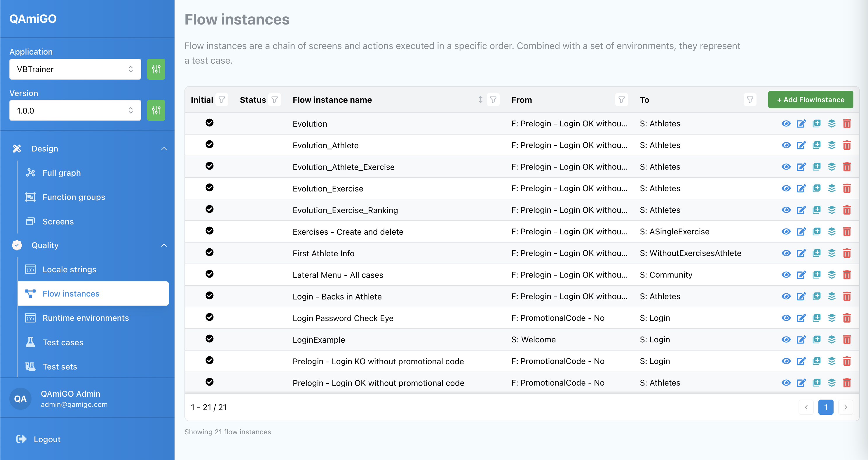Viewport: 868px width, 460px height.
Task: Sort by Flow instance name
Action: 480,100
